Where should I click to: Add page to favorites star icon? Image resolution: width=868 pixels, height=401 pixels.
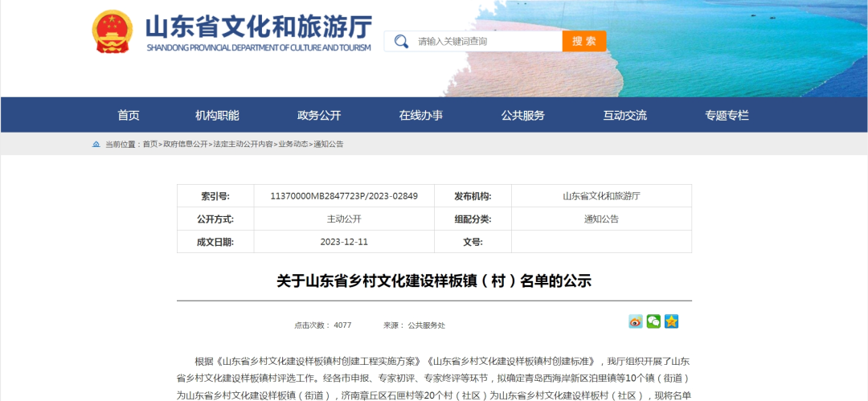tap(671, 321)
